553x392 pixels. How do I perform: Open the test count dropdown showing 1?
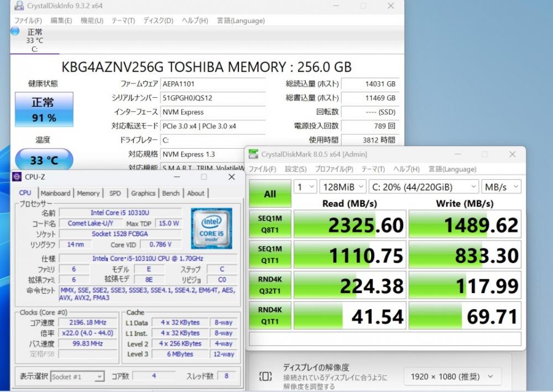click(305, 187)
